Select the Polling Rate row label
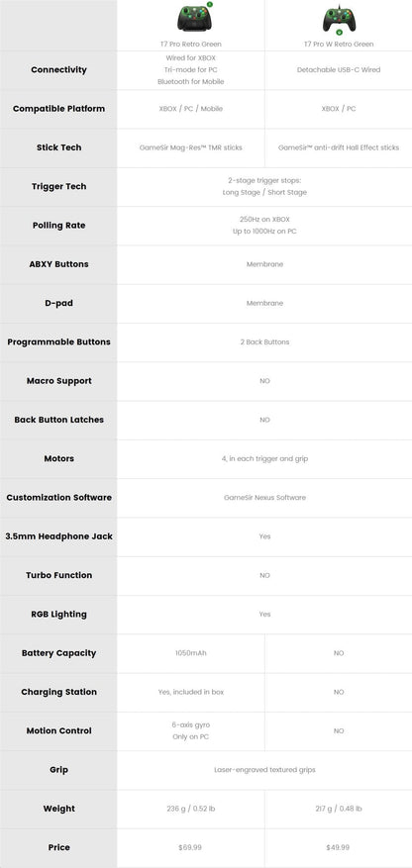 (58, 226)
